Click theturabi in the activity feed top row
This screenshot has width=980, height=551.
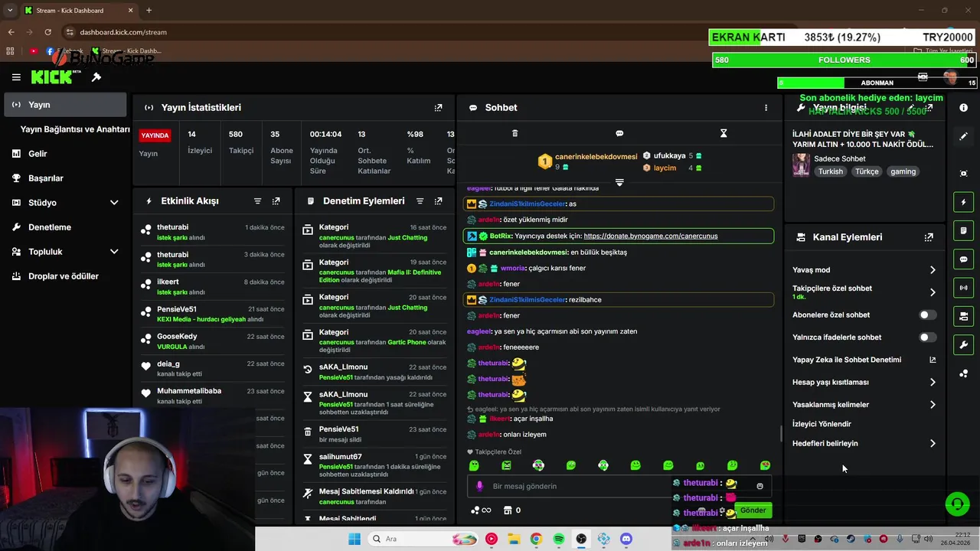(172, 227)
